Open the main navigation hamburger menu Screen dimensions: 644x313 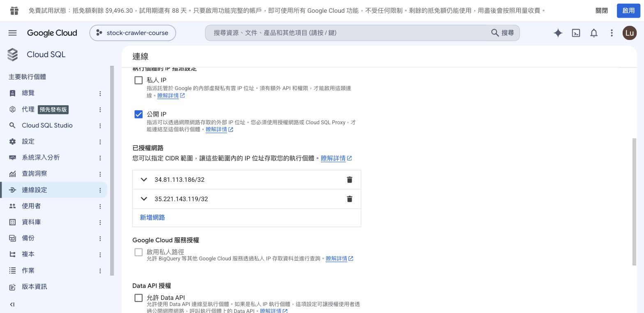12,33
